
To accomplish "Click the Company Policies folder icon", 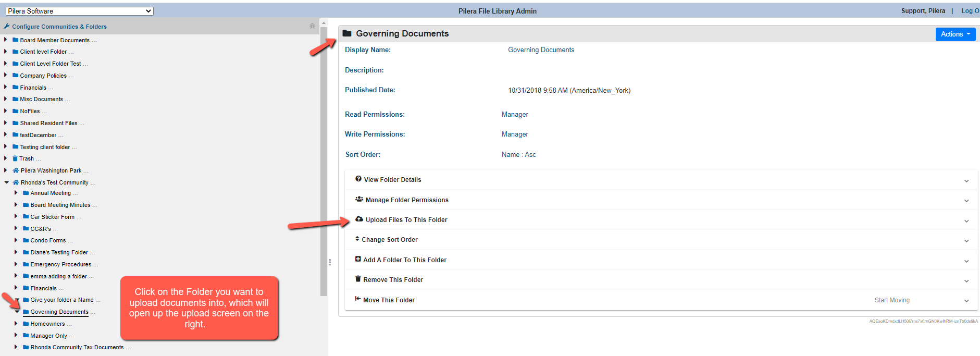I will (16, 75).
